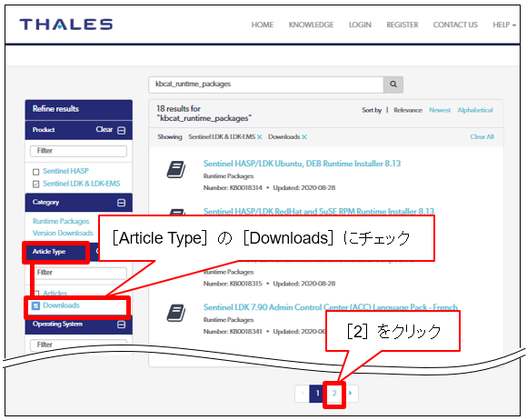The height and width of the screenshot is (420, 527).
Task: Open the LOGIN page
Action: 360,25
